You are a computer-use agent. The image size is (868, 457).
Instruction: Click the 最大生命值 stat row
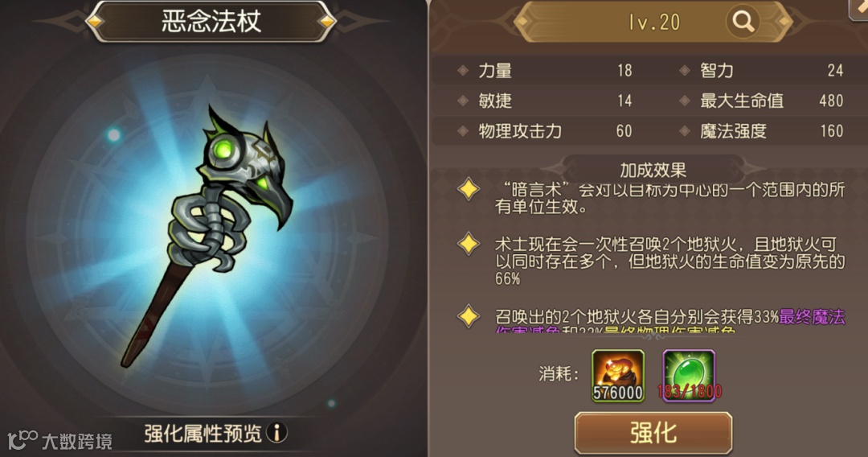pyautogui.click(x=762, y=101)
